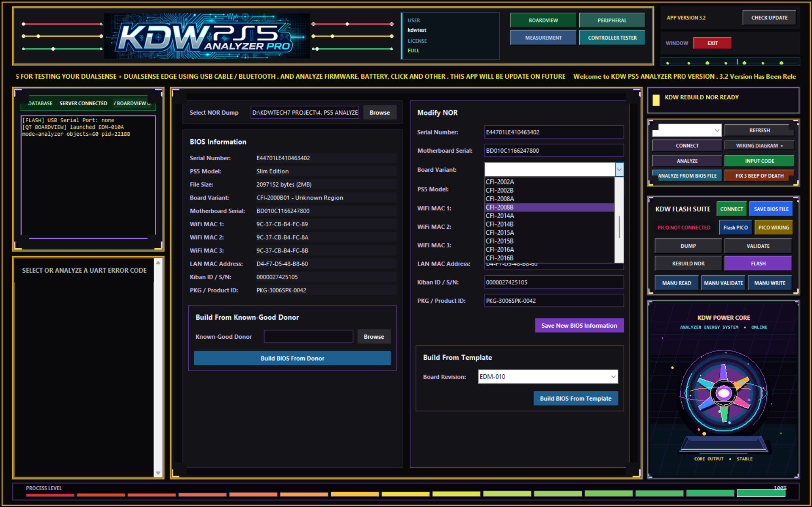Screen dimensions: 812x507
Task: Browse for a NOR dump file
Action: (x=380, y=112)
